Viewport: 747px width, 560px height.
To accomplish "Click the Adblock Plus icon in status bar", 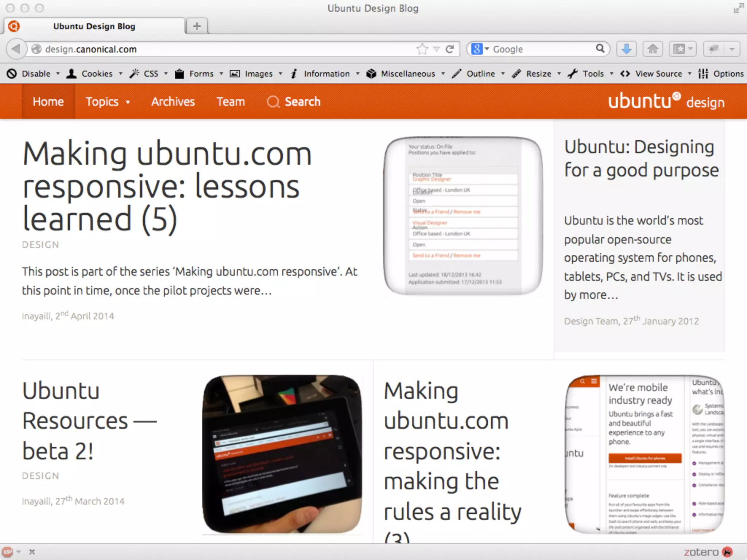I will point(8,552).
